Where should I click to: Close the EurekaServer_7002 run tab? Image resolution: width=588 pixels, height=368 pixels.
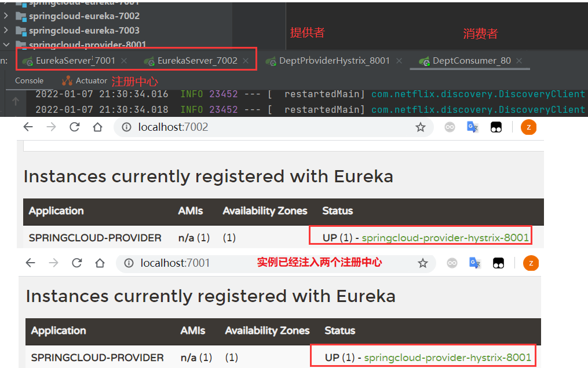click(x=246, y=61)
